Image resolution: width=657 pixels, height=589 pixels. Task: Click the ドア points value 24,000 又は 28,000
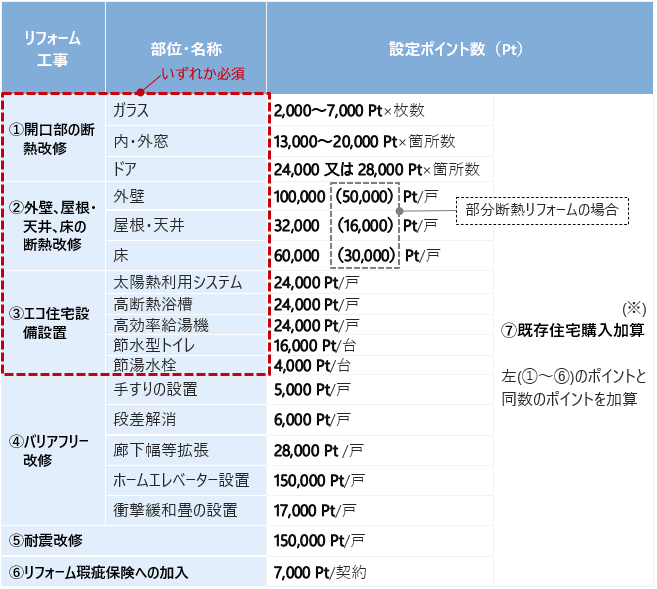tap(334, 168)
